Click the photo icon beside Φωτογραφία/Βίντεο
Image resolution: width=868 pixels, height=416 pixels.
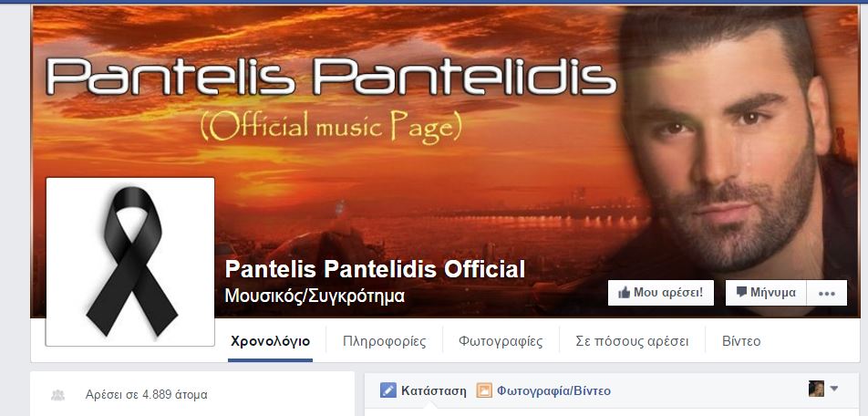(484, 390)
